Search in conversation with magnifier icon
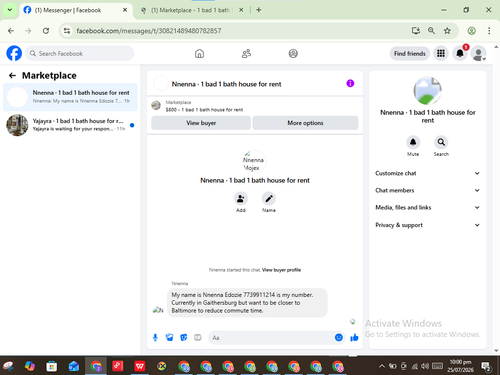This screenshot has width=500, height=375. click(441, 142)
